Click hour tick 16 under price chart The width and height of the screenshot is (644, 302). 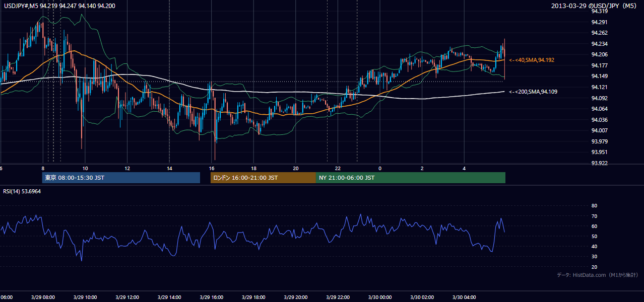(212, 168)
